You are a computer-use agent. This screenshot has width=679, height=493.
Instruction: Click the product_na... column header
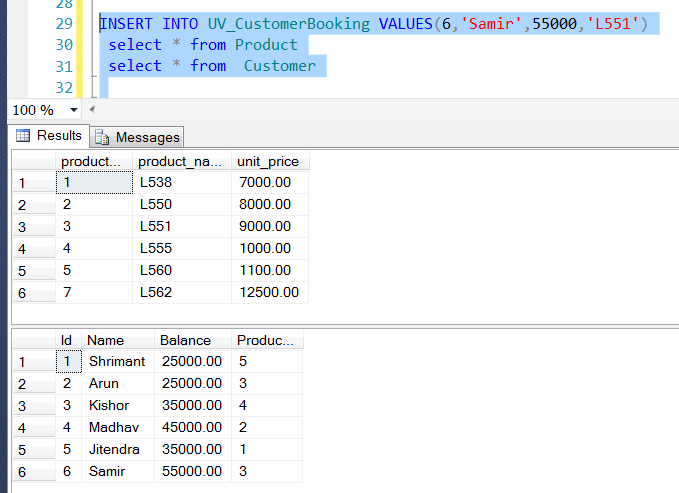tap(182, 162)
